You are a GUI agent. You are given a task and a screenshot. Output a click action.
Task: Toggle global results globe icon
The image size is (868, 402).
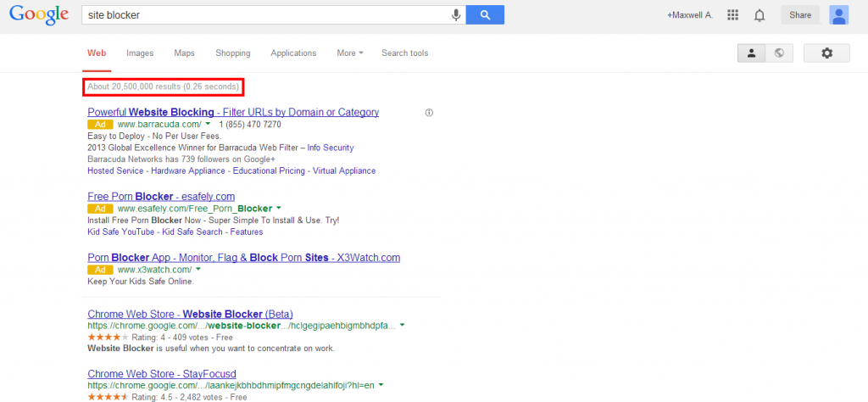click(x=780, y=53)
